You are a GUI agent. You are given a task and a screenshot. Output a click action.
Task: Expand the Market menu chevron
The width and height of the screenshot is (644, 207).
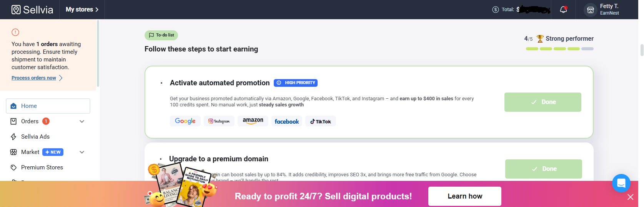(x=82, y=152)
